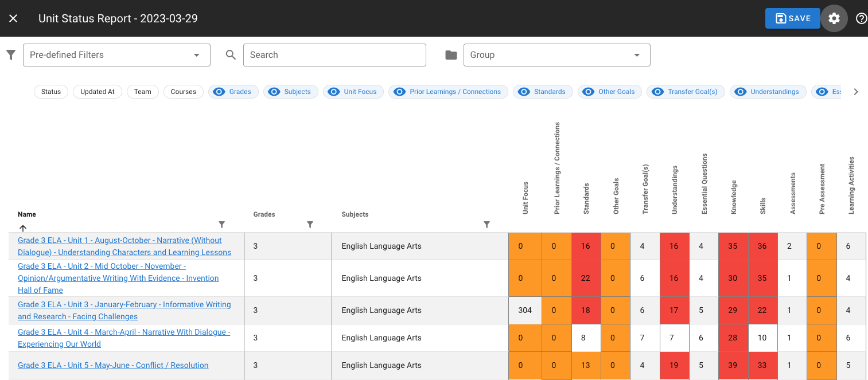Click the filter funnel icon beside Pre-defined Filters
Screen dimensions: 868x380
[x=10, y=55]
